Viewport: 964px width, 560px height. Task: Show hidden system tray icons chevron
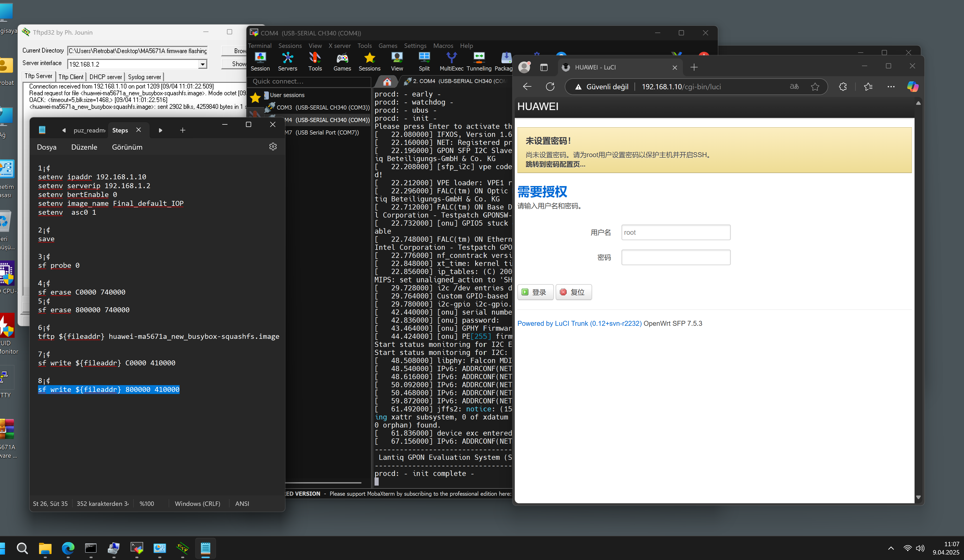891,548
